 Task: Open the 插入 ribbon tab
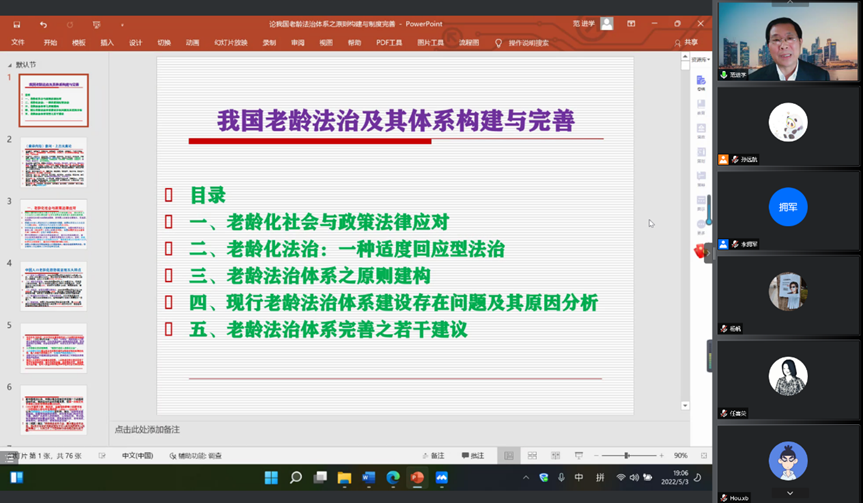click(107, 43)
